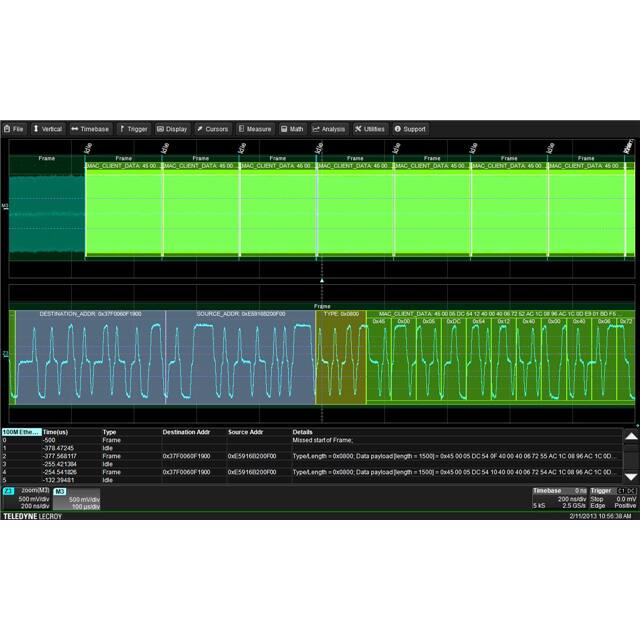Select the Z3 zoom(M3) descriptor box
Image resolution: width=640 pixels, height=640 pixels.
point(26,499)
